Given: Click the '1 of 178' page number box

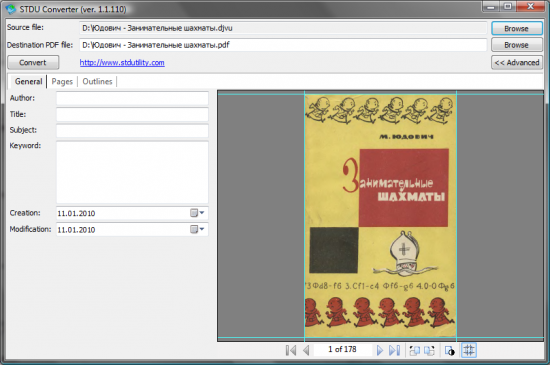Looking at the screenshot, I should click(342, 350).
